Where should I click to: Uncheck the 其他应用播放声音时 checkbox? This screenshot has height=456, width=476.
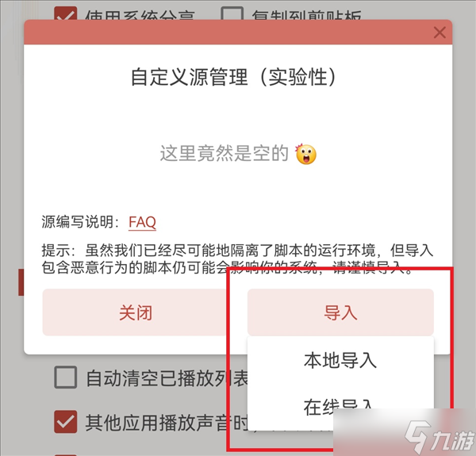click(66, 422)
